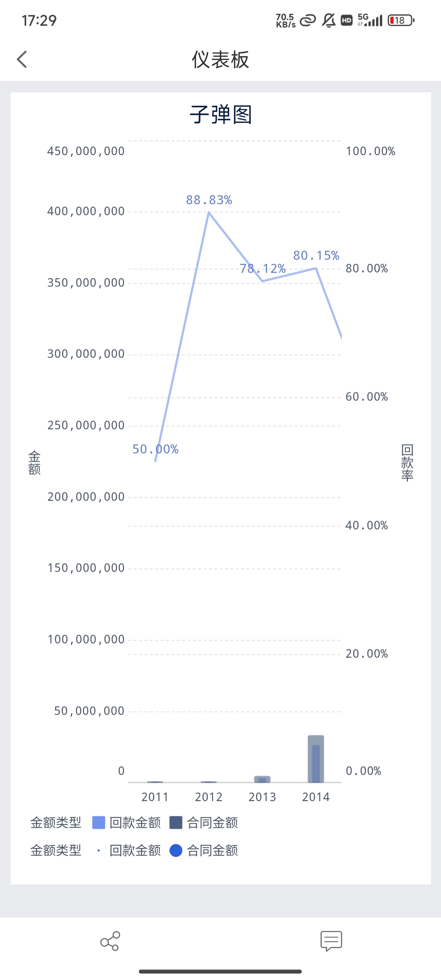This screenshot has height=980, width=441.
Task: Tap the battery indicator in status bar
Action: [x=401, y=20]
